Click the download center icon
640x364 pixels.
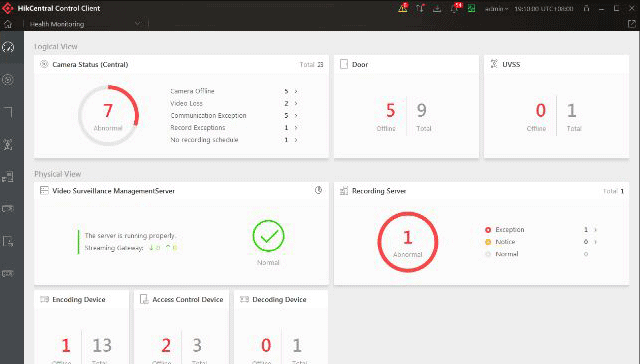tap(437, 8)
